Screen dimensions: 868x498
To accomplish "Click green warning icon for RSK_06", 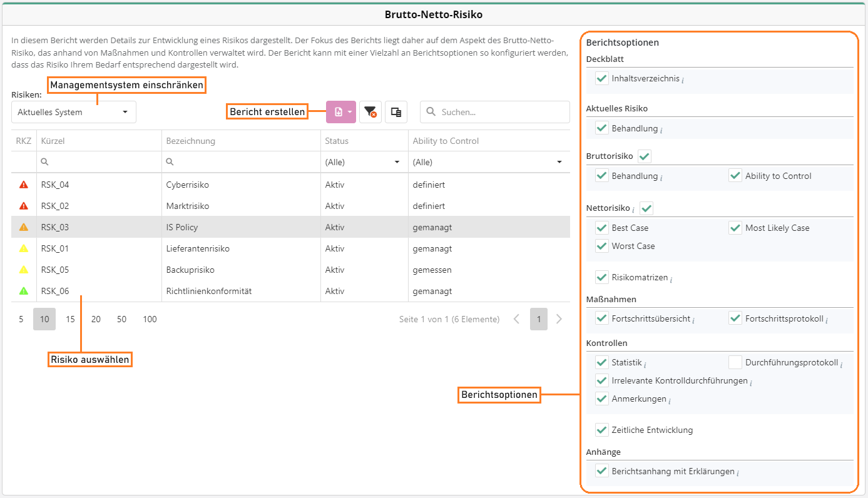I will 24,291.
